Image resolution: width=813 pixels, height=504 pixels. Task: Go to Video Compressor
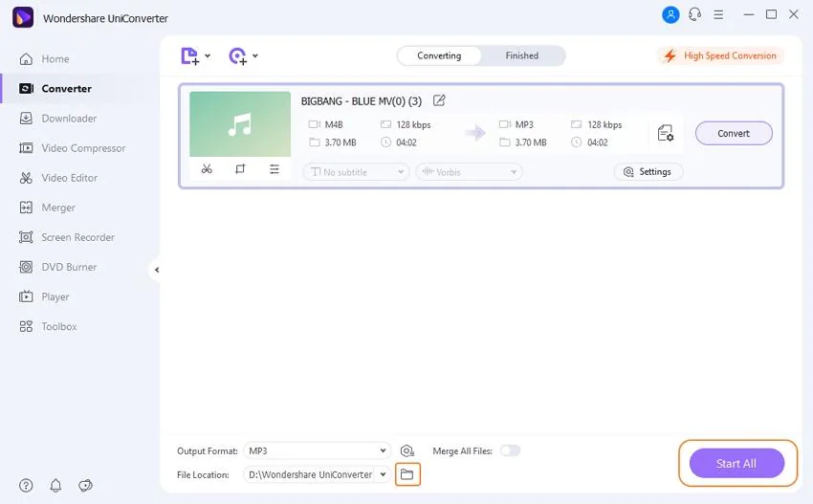coord(72,148)
